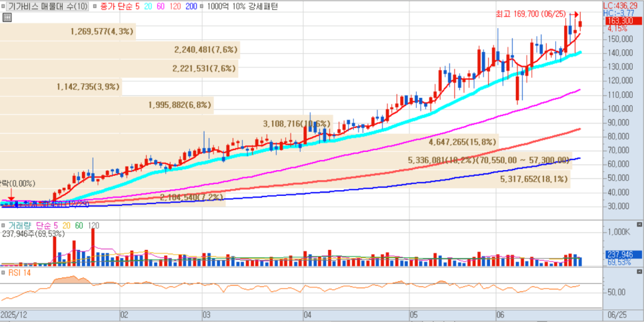Select the 기가비스 매물대 수(10) legend button
644x322 pixels.
(47, 7)
